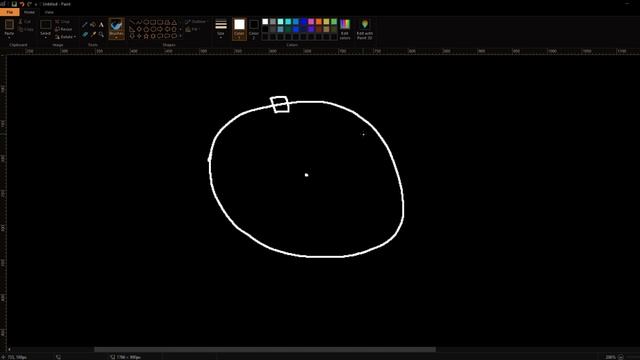Screen dimensions: 640x360
Task: Select the Oval shape
Action: pyautogui.click(x=146, y=22)
